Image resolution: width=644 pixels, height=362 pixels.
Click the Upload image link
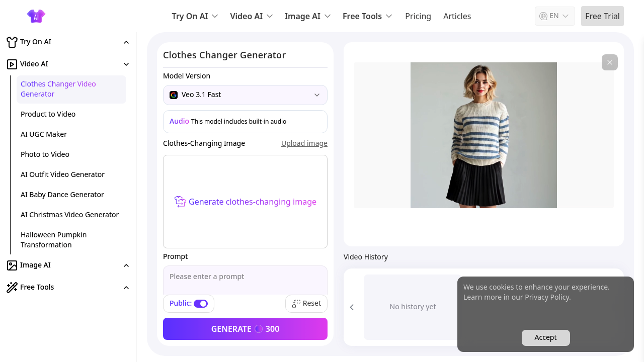304,143
